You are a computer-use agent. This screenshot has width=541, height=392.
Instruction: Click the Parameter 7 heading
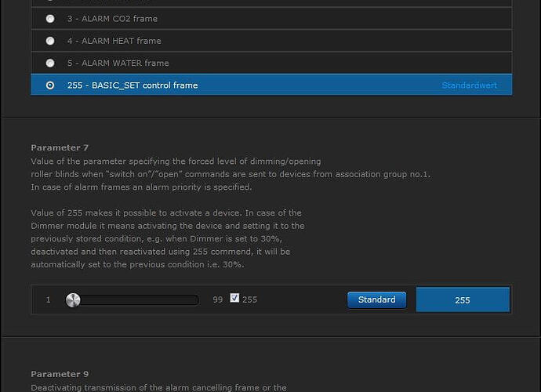[x=60, y=147]
